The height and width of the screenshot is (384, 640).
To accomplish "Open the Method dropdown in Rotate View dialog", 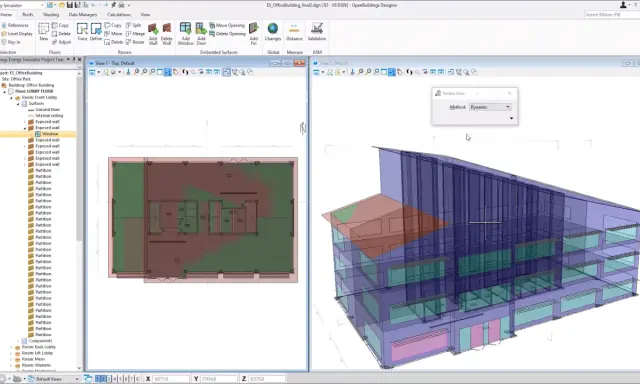I will point(490,107).
